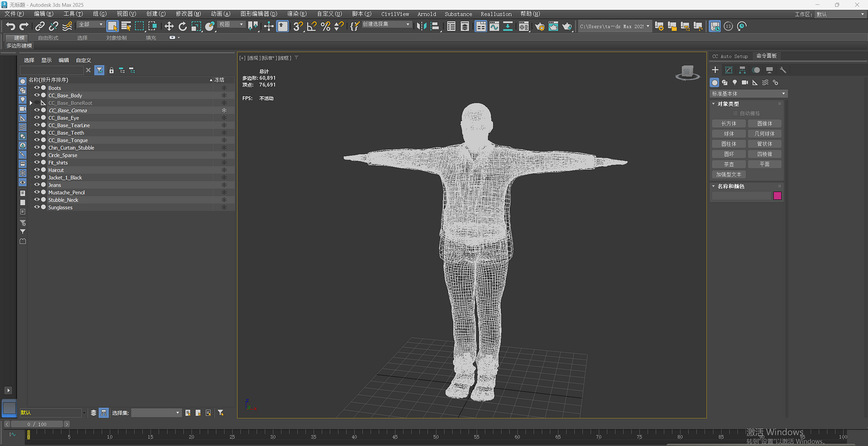868x446 pixels.
Task: Open the 全部 selection filter dropdown
Action: pyautogui.click(x=91, y=25)
